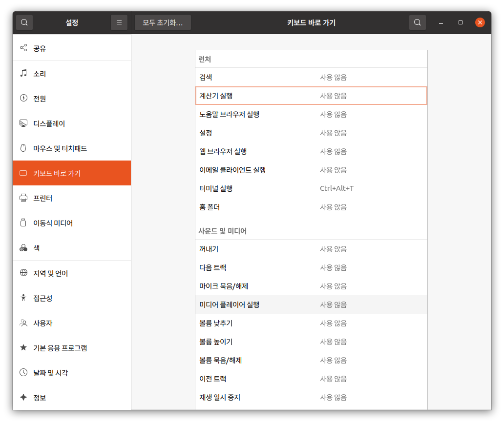
Task: Click the sidebar search icon button
Action: coord(24,22)
